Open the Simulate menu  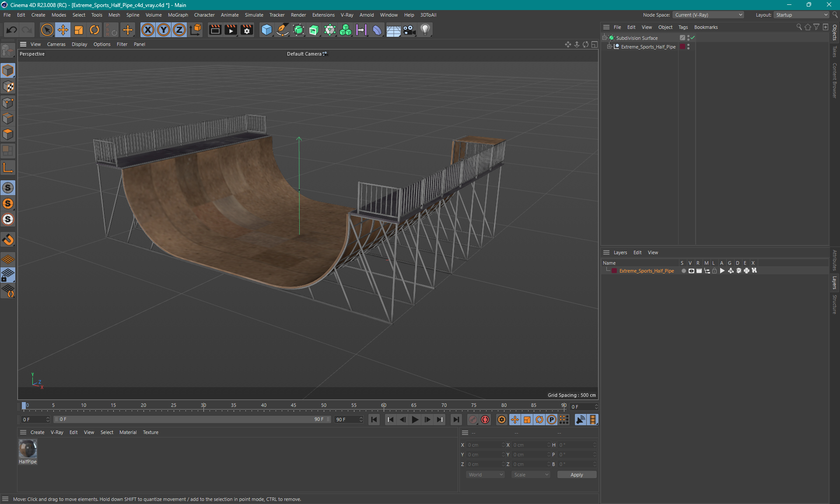click(254, 15)
